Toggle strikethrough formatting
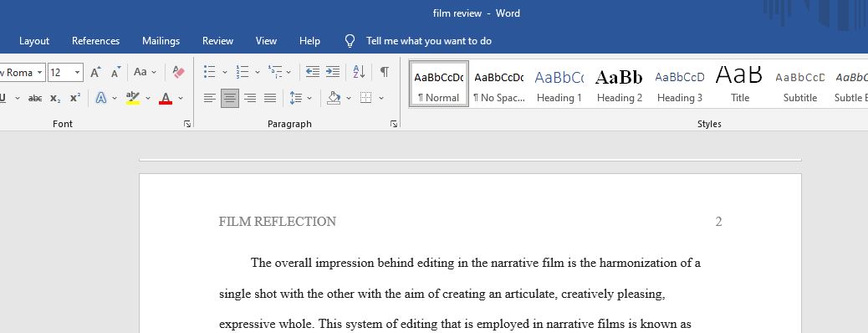 click(35, 98)
